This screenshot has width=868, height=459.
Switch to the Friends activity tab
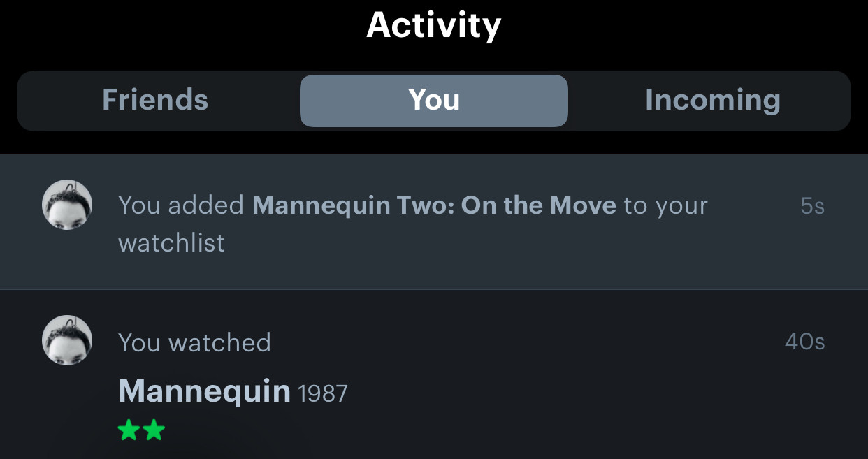[x=155, y=100]
